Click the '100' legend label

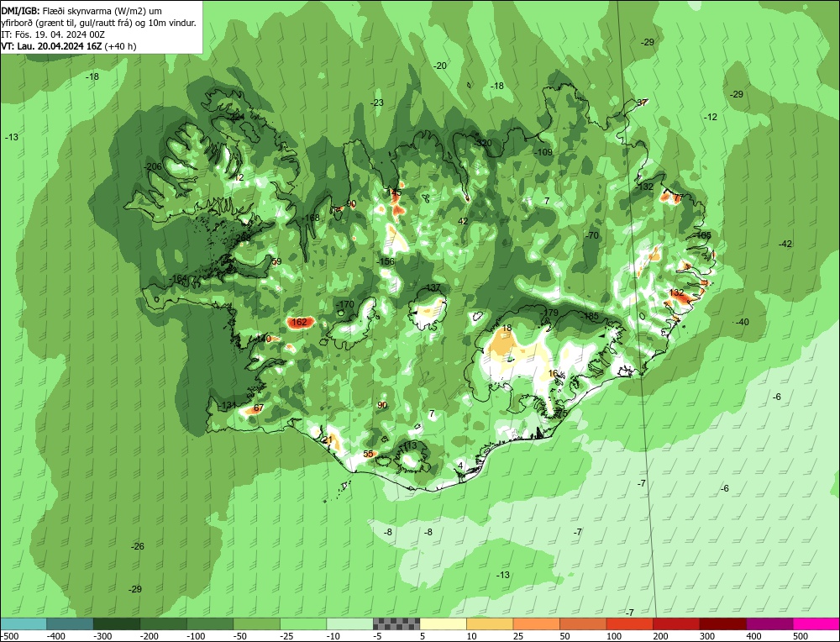pos(614,636)
